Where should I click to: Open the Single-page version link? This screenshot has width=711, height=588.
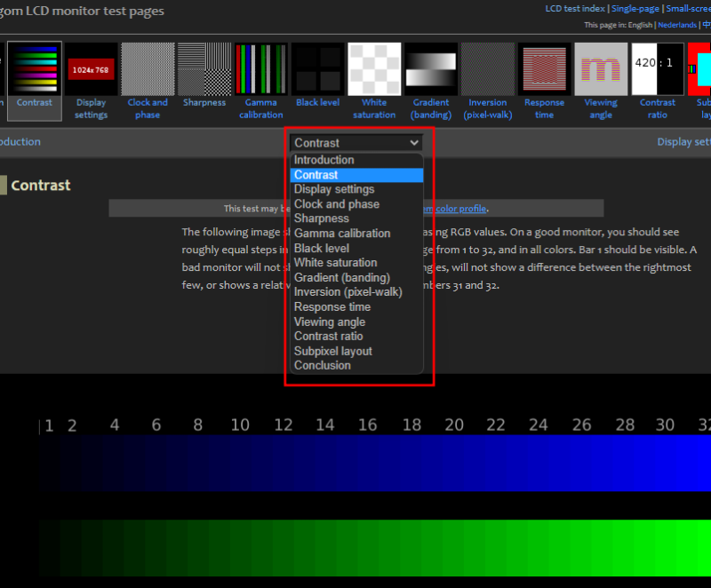635,8
